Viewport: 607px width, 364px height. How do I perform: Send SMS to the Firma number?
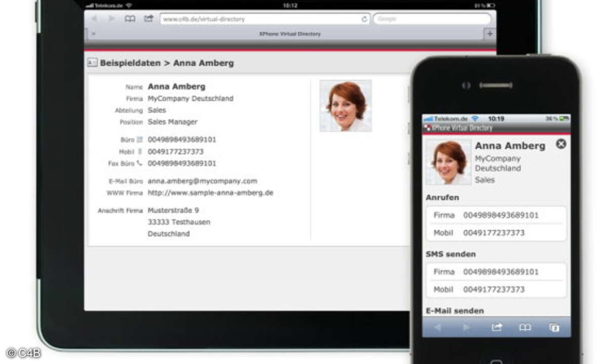coord(496,271)
